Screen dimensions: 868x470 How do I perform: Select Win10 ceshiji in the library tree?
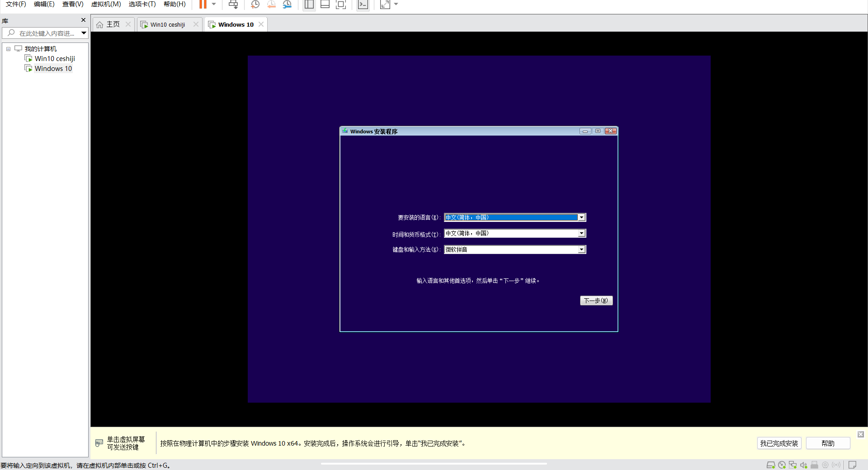(x=55, y=59)
